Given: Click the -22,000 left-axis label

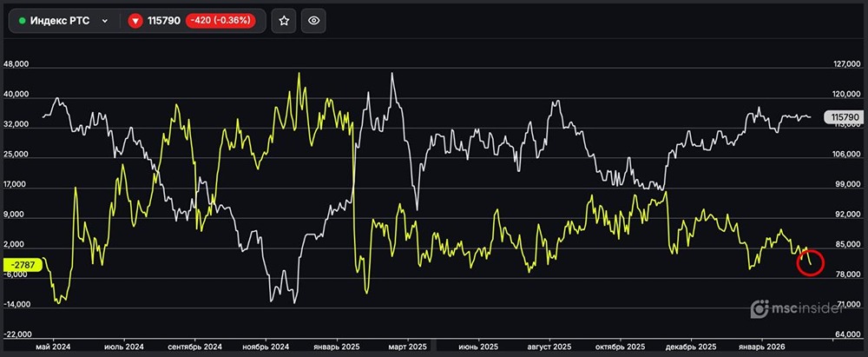Looking at the screenshot, I should 16,335.
